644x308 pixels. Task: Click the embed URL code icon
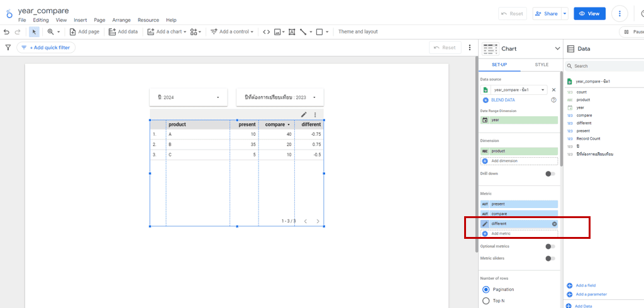pos(266,31)
